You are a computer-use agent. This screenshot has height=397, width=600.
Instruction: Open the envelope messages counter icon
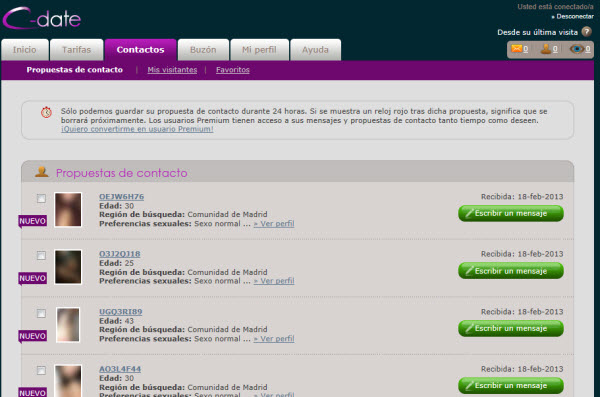(517, 49)
